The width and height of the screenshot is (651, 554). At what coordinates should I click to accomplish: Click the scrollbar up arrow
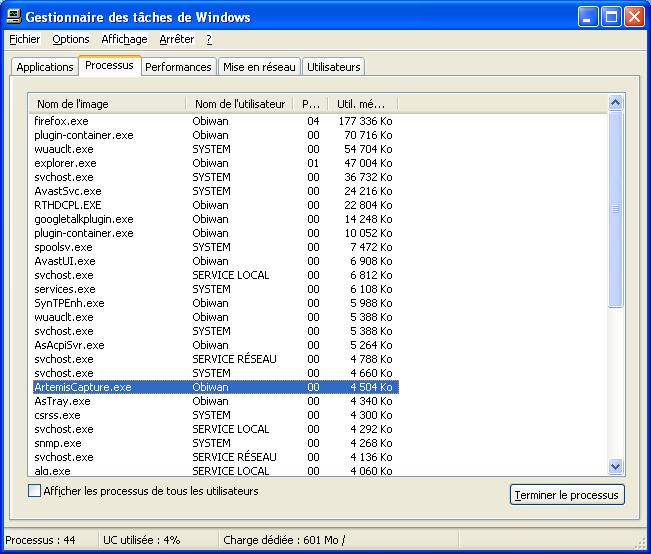tap(615, 102)
